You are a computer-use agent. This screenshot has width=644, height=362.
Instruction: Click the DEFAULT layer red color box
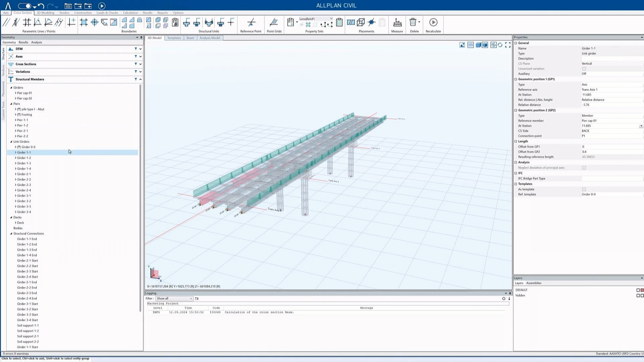[x=642, y=290]
